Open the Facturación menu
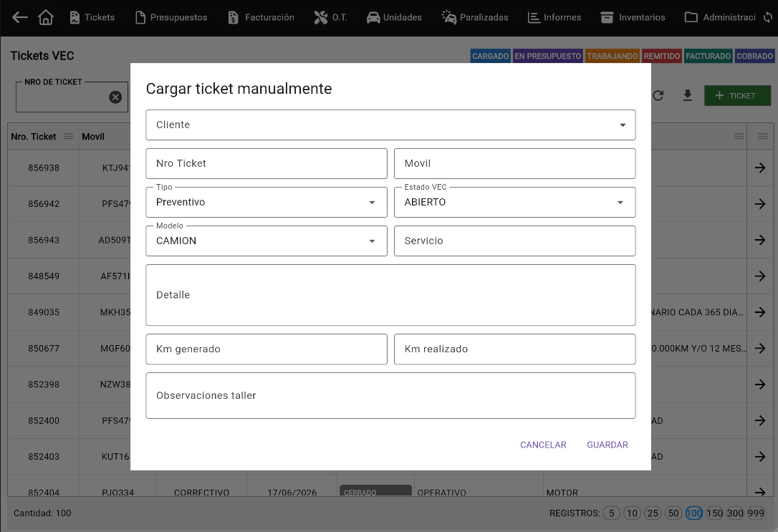This screenshot has width=778, height=532. pos(261,17)
